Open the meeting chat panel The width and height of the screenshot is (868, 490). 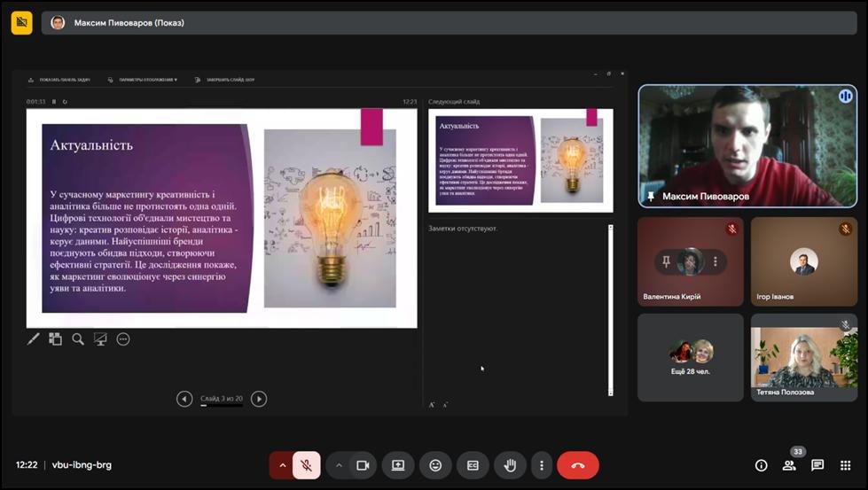click(x=817, y=465)
